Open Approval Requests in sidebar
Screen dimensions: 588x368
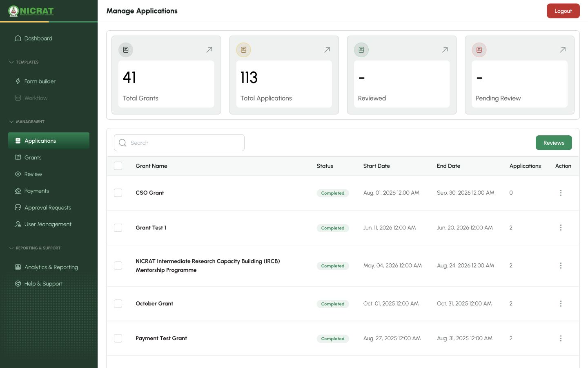click(x=49, y=208)
